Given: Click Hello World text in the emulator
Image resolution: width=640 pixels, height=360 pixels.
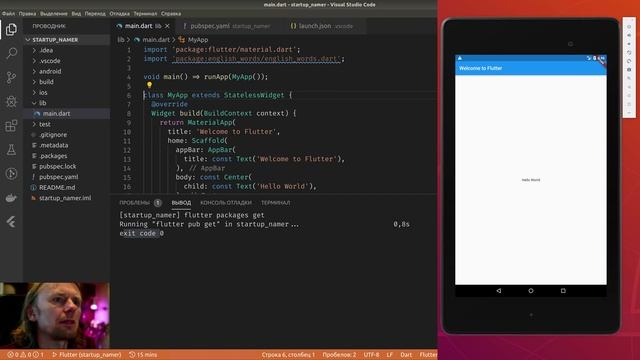Looking at the screenshot, I should pos(531,180).
